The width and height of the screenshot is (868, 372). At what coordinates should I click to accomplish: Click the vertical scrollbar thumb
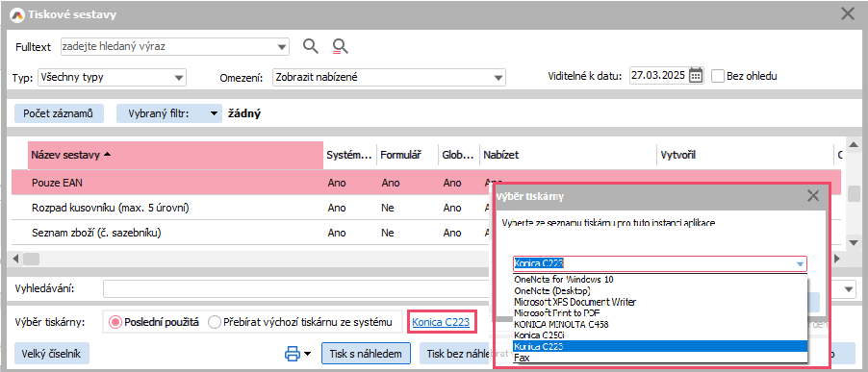pos(855,193)
